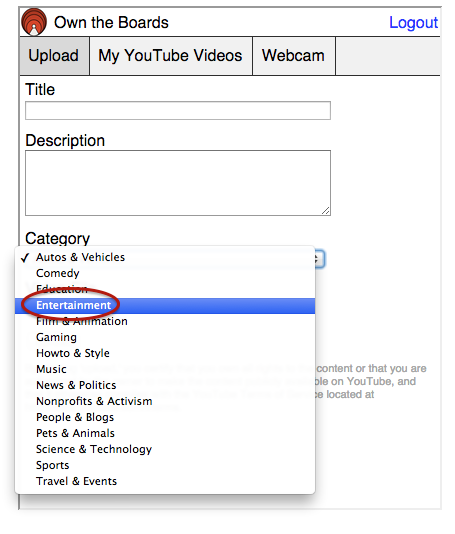Choose Travel & Events option
455x534 pixels.
tap(165, 481)
